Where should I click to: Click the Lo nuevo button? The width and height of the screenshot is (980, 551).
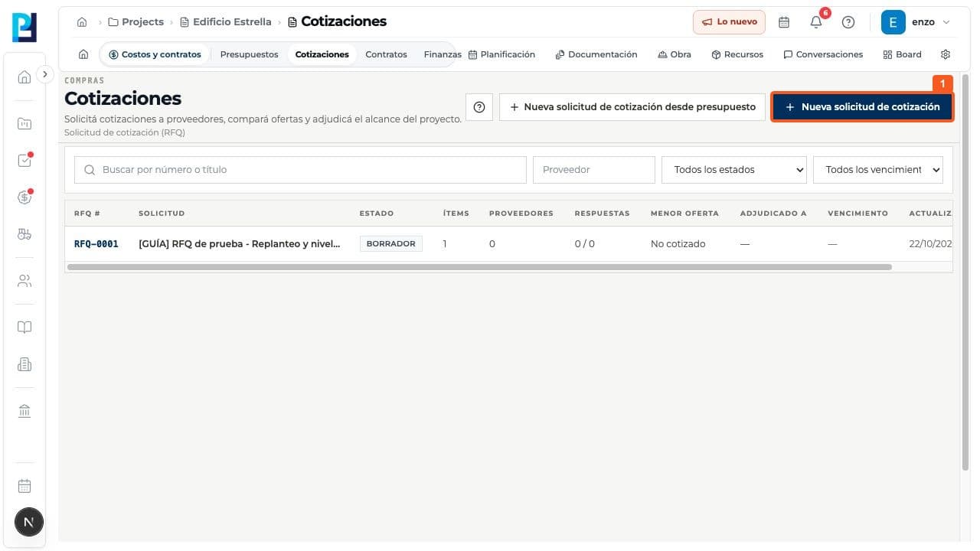tap(730, 22)
